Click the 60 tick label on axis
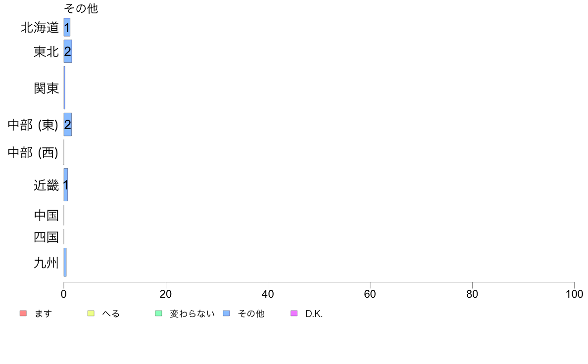Image resolution: width=588 pixels, height=364 pixels. [x=370, y=294]
